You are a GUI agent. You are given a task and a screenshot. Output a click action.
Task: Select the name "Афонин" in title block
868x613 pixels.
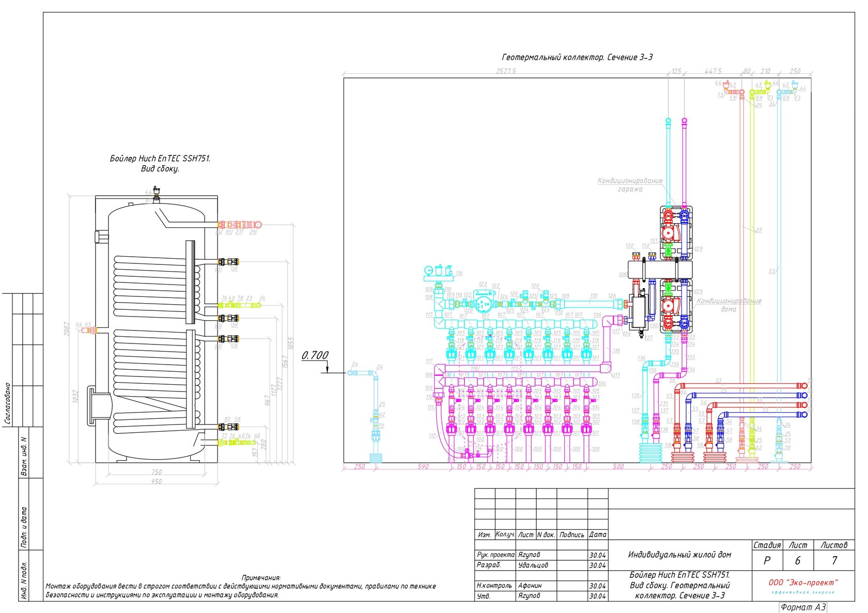pyautogui.click(x=530, y=586)
